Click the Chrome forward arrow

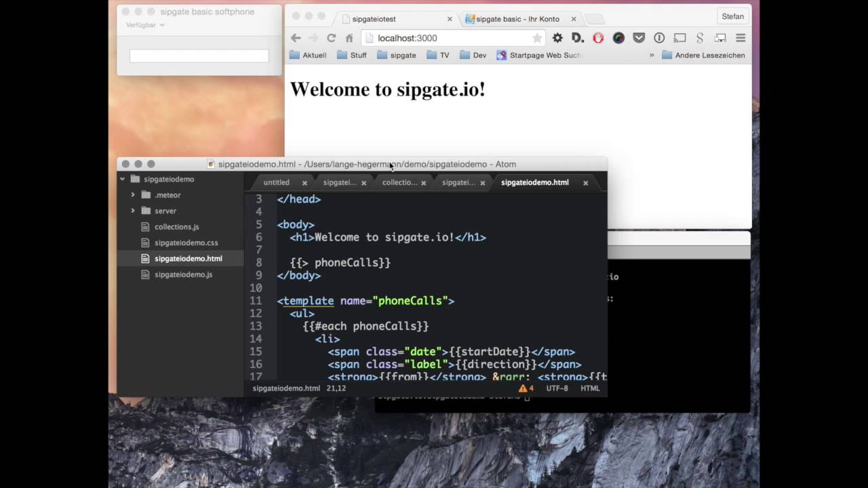point(313,38)
